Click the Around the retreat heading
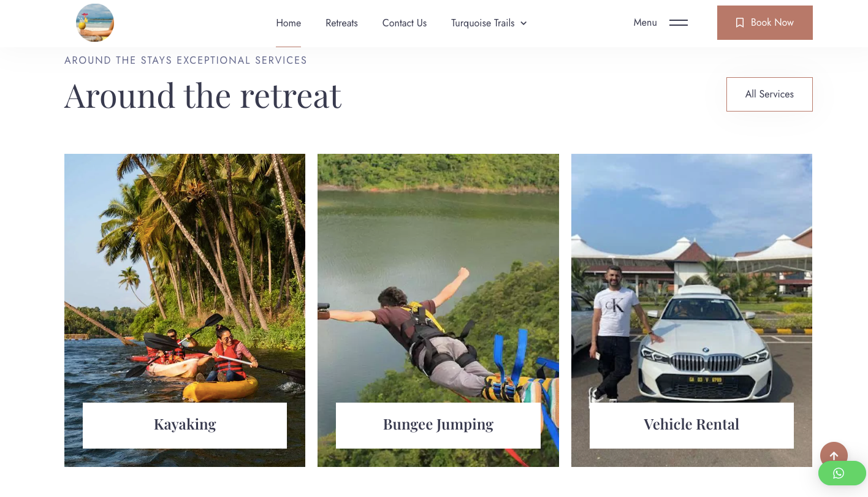The image size is (868, 497). (x=202, y=96)
